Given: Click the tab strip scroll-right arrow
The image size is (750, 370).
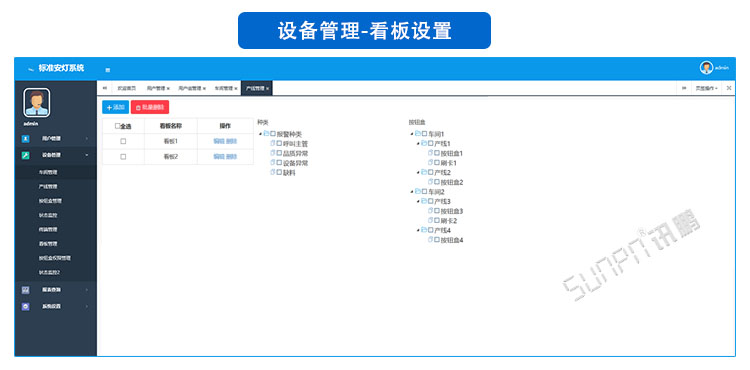Looking at the screenshot, I should tap(684, 88).
